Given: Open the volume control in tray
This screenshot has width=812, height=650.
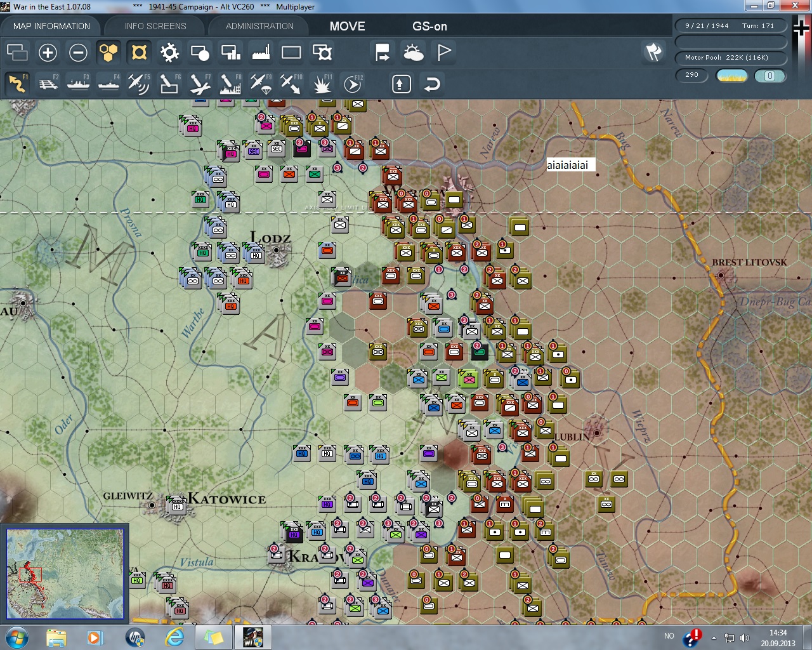Looking at the screenshot, I should [x=744, y=637].
